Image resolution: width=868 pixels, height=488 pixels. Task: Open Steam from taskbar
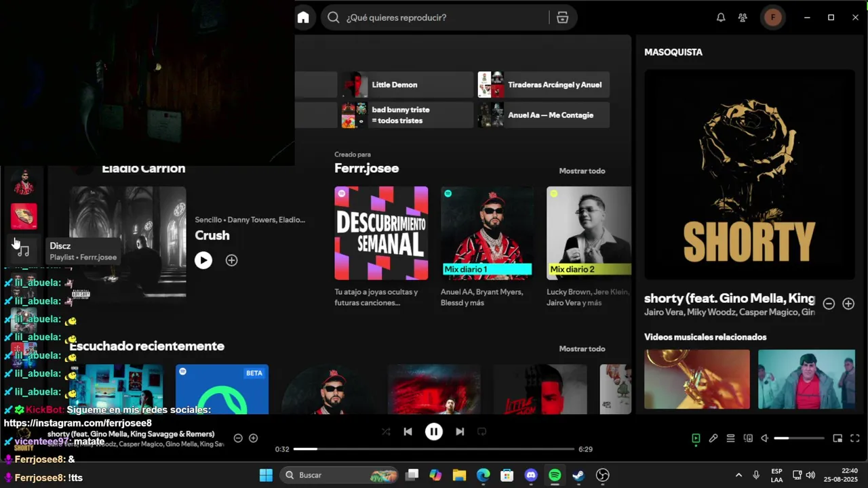click(x=578, y=475)
